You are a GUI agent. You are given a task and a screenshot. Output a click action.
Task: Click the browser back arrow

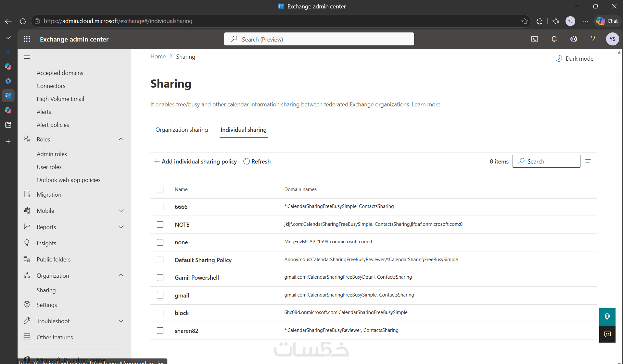[8, 21]
